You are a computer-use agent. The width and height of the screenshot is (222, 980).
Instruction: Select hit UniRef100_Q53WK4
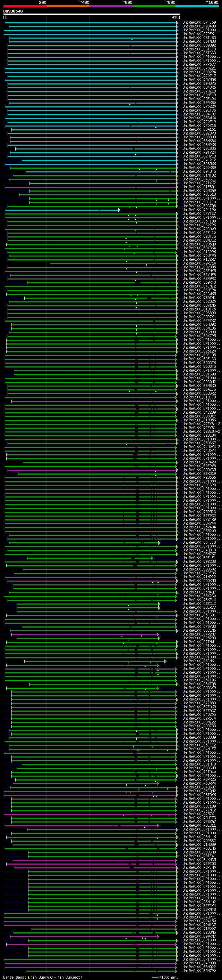(x=199, y=118)
